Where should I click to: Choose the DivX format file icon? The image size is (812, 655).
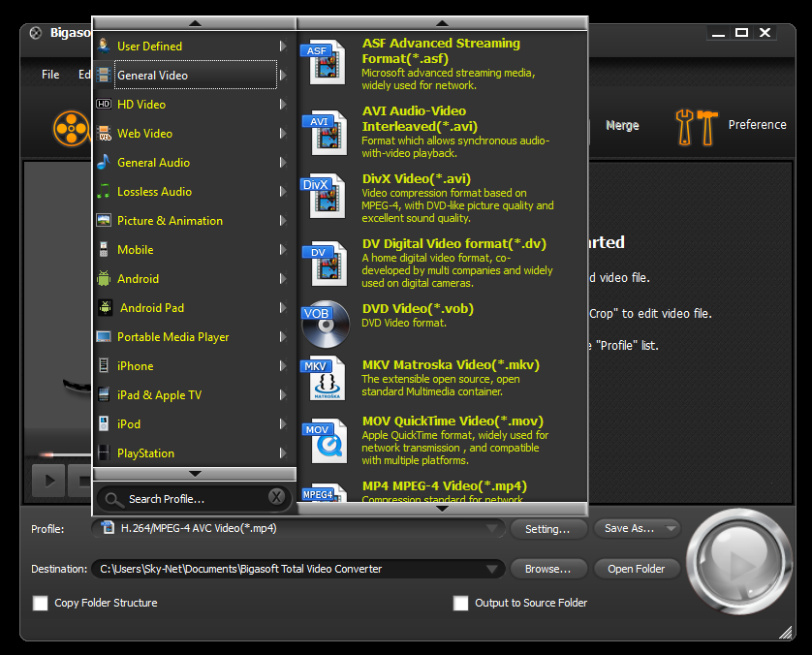pos(323,196)
